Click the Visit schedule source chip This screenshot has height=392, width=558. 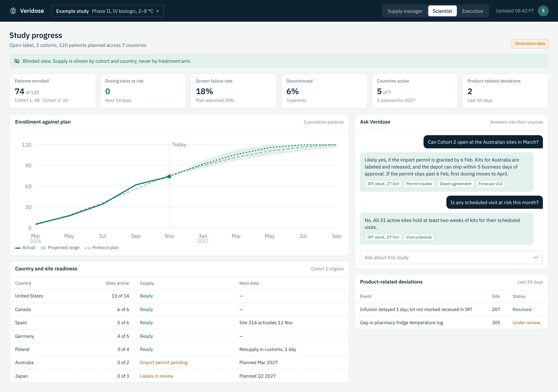pos(419,237)
